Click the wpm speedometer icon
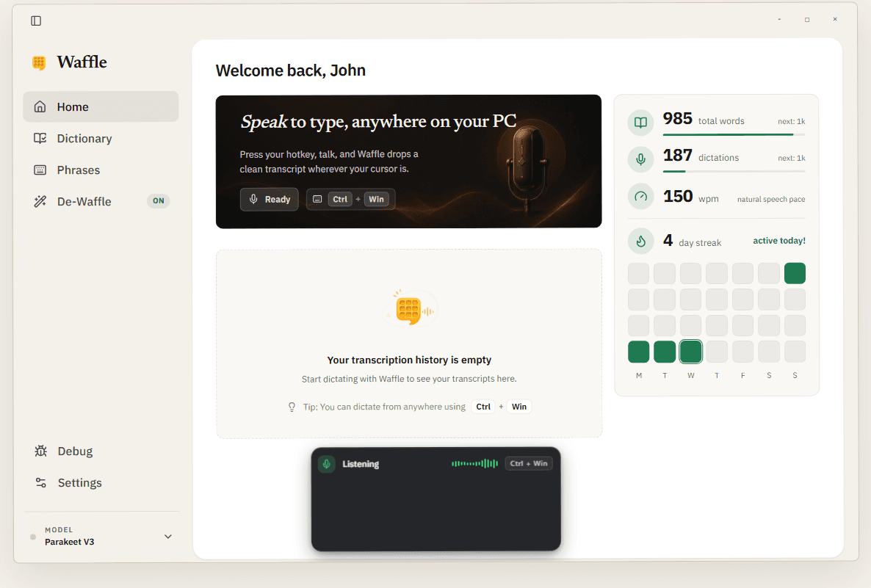This screenshot has width=871, height=588. click(x=640, y=196)
